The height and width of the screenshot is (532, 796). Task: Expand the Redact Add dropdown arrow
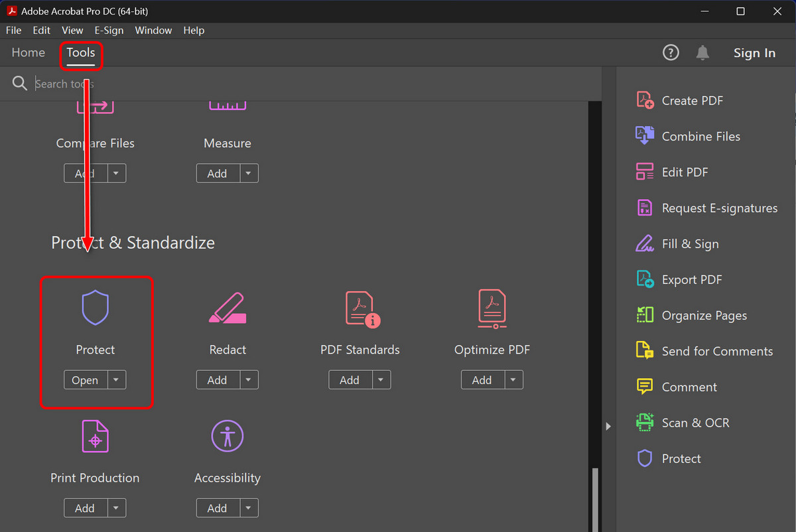248,379
